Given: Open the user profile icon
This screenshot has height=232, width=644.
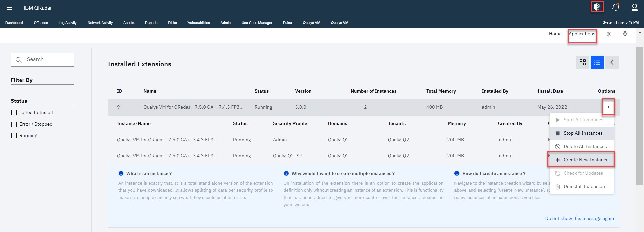Looking at the screenshot, I should pyautogui.click(x=634, y=7).
